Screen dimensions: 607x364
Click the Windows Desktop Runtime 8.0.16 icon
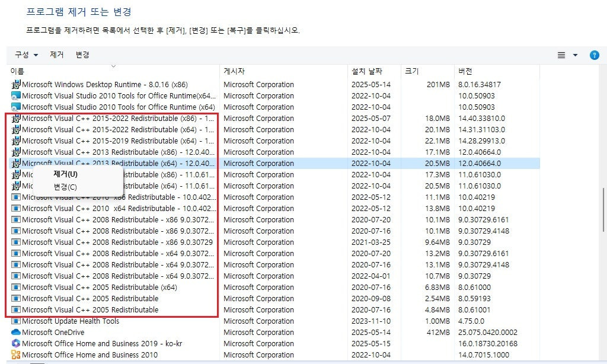16,84
